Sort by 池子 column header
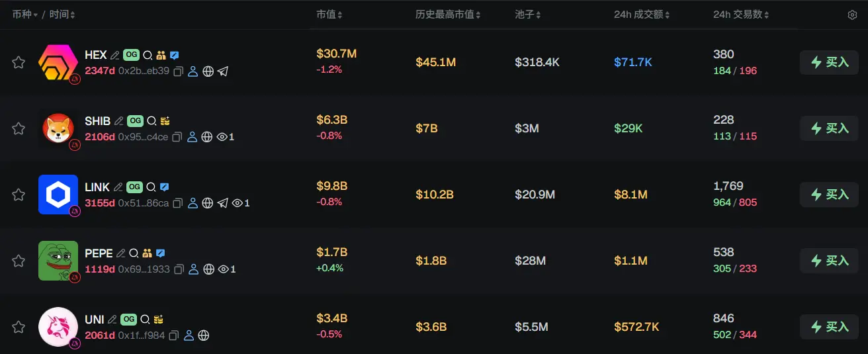 [528, 15]
